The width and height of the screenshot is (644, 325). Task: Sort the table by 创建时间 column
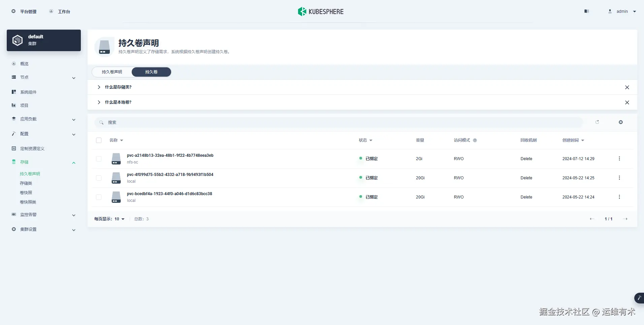(x=573, y=140)
